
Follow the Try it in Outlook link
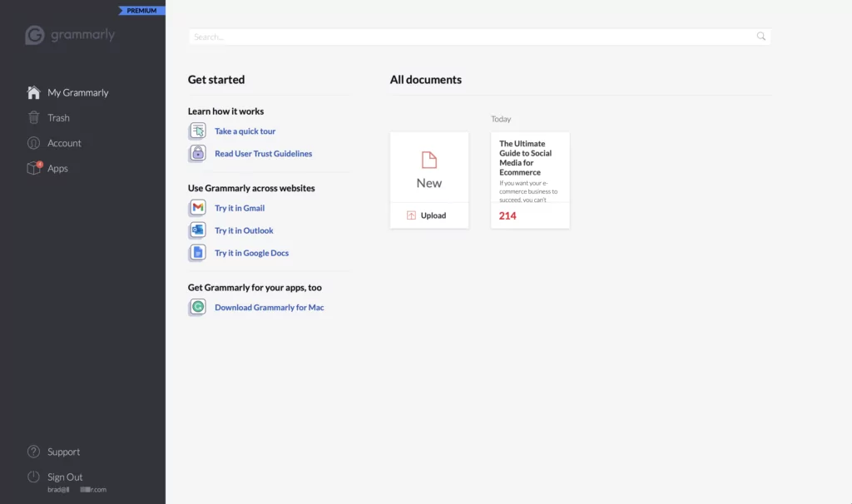pos(244,230)
